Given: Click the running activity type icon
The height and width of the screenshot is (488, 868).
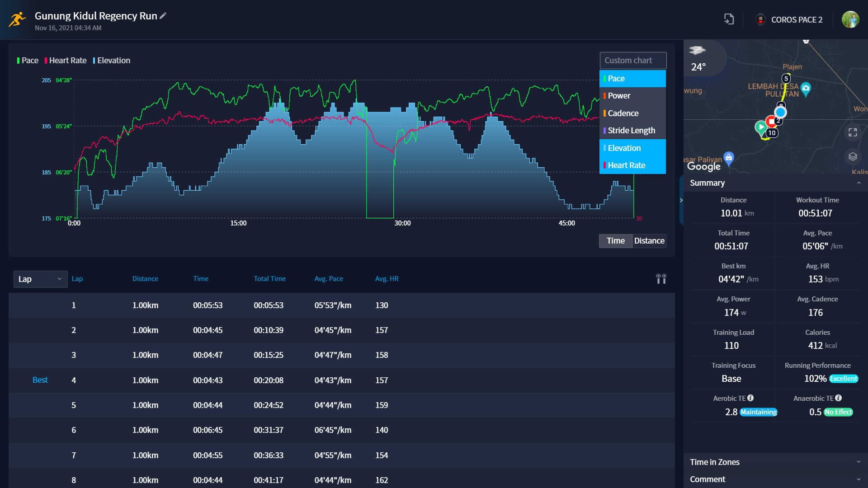Looking at the screenshot, I should pyautogui.click(x=17, y=19).
